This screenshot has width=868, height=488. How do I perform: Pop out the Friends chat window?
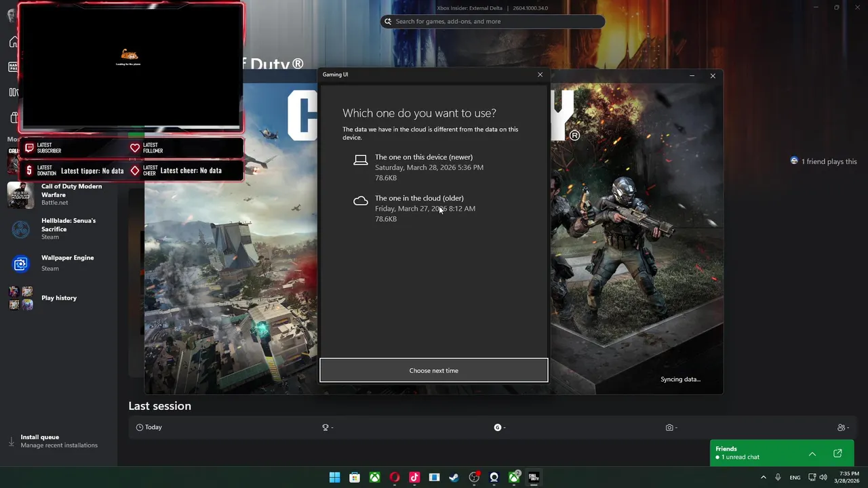point(837,453)
